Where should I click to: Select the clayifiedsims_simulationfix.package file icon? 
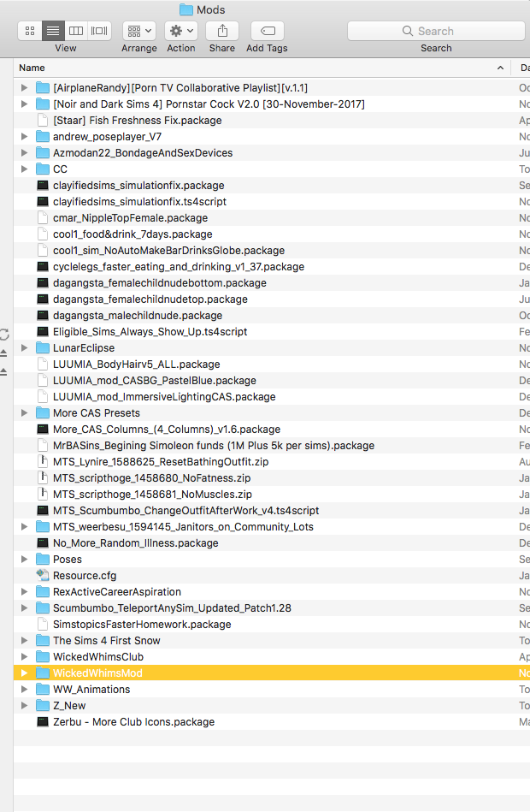tap(43, 186)
